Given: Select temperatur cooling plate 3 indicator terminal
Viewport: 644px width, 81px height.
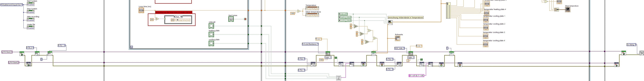Looking at the screenshot, I should pyautogui.click(x=486, y=36).
